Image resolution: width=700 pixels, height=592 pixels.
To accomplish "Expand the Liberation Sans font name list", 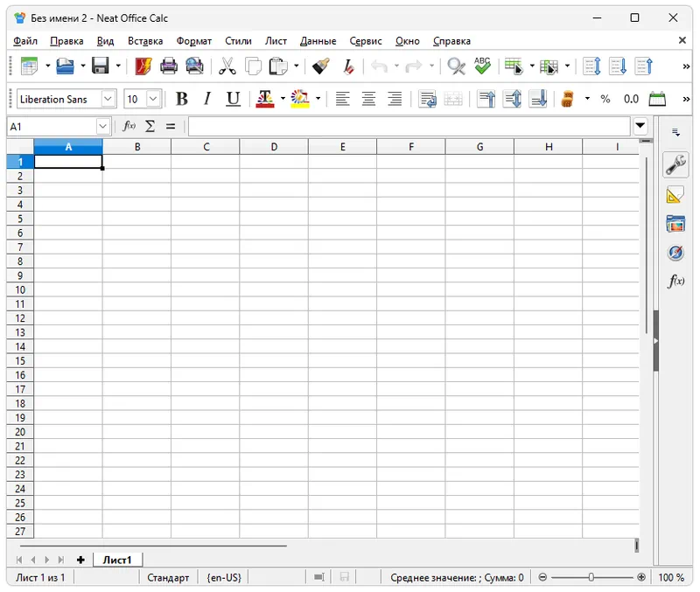I will (x=108, y=99).
